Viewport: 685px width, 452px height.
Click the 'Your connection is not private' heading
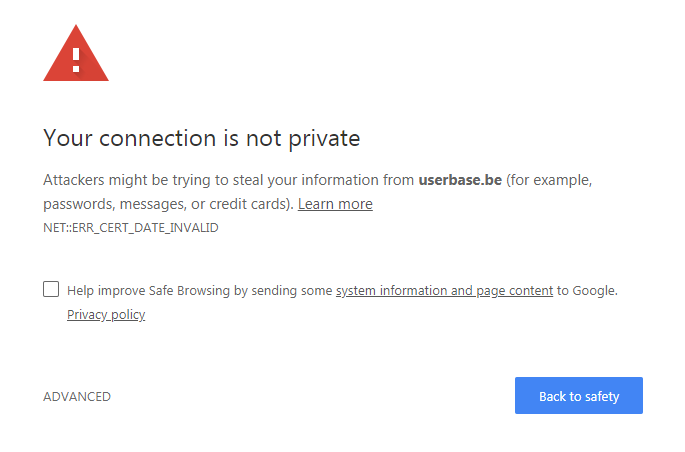pyautogui.click(x=201, y=137)
